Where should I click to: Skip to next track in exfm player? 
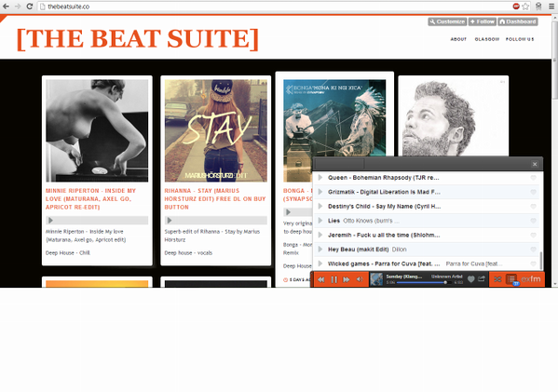tap(347, 279)
